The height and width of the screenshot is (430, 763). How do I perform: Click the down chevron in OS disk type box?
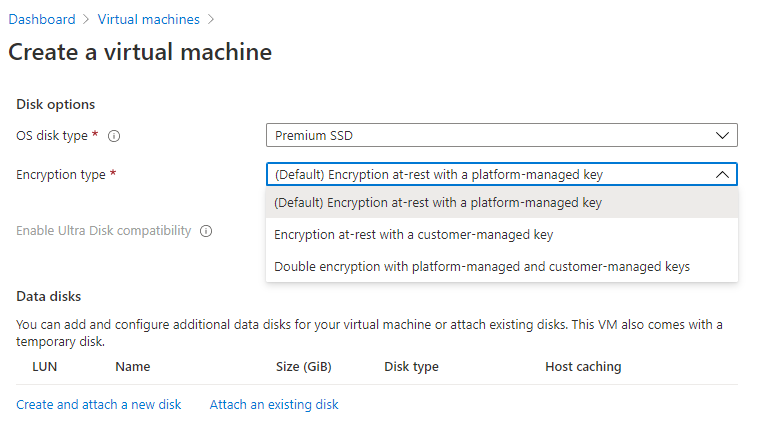point(723,136)
